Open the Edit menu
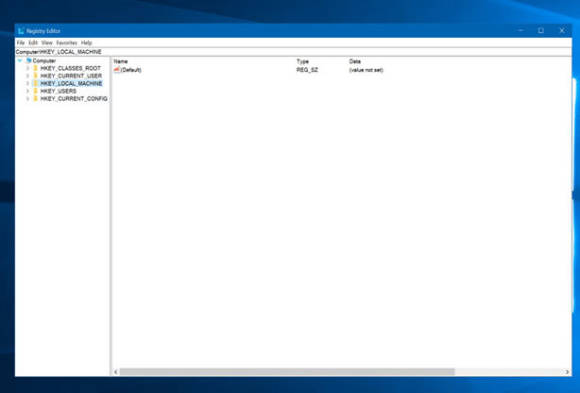580x393 pixels. [33, 43]
